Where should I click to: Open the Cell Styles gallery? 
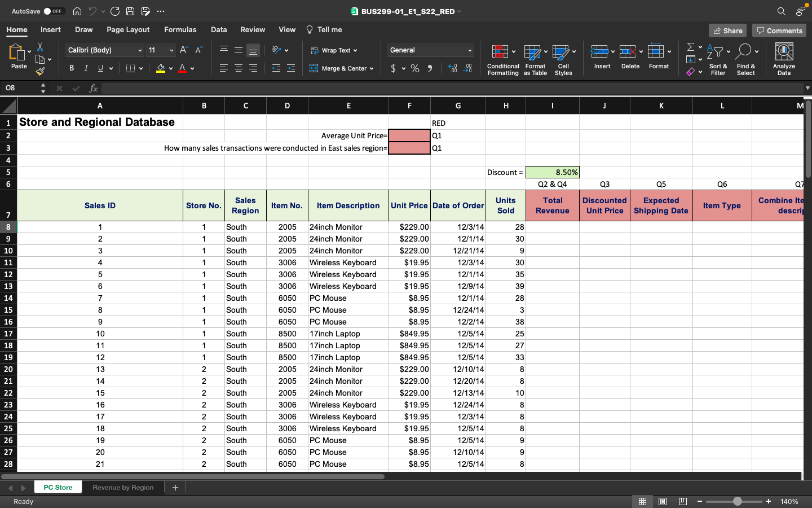click(563, 59)
